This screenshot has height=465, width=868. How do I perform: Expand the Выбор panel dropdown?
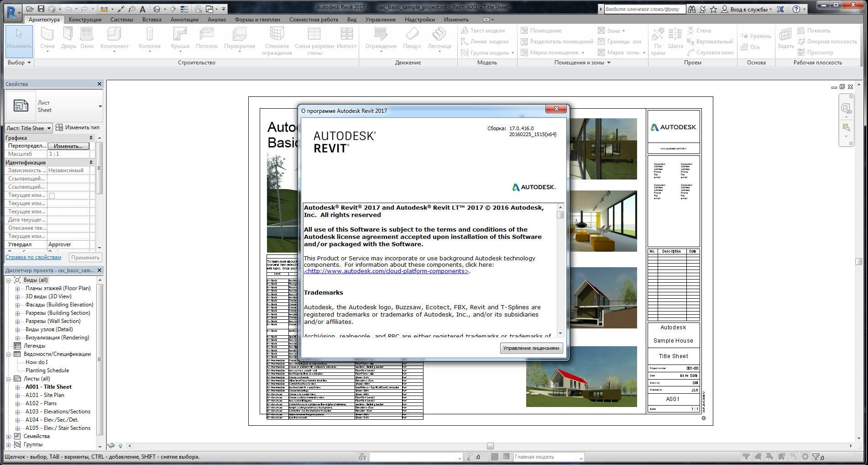(19, 63)
